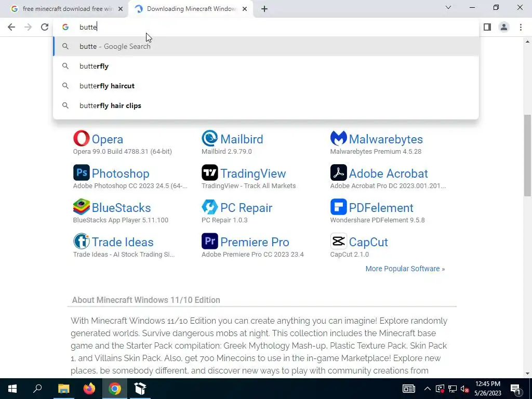The height and width of the screenshot is (399, 532).
Task: Click the Adobe Acrobat icon
Action: click(x=338, y=172)
